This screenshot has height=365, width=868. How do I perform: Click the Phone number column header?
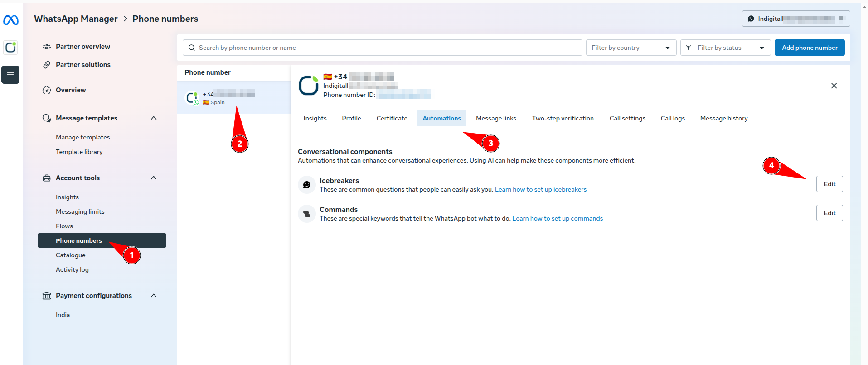208,72
